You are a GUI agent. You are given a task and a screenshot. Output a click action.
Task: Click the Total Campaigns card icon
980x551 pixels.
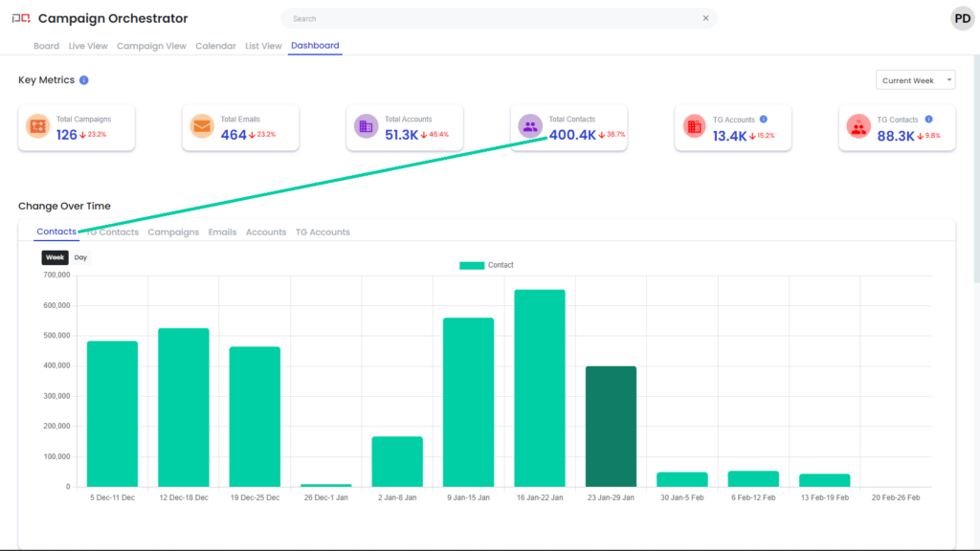37,126
